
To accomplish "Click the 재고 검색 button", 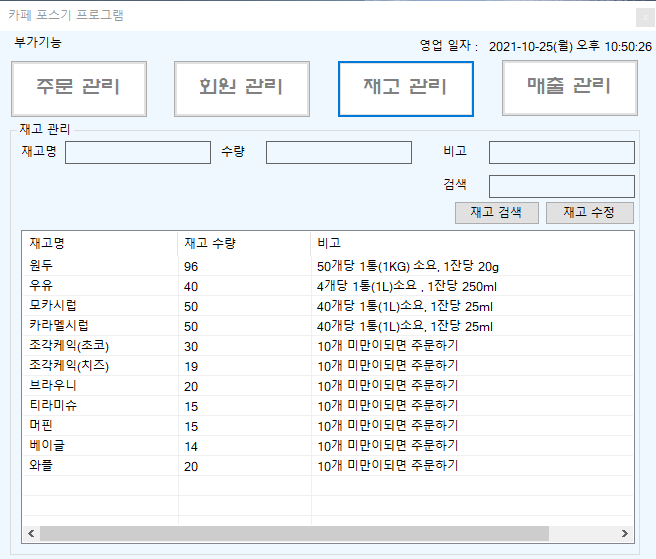I will tap(497, 213).
